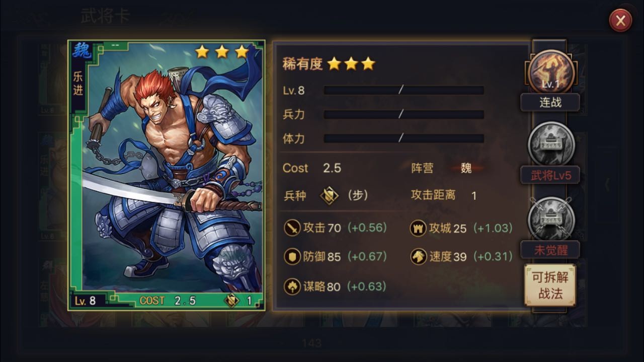Image resolution: width=644 pixels, height=362 pixels.
Task: Tap the 防御 shield stat icon
Action: [x=292, y=257]
